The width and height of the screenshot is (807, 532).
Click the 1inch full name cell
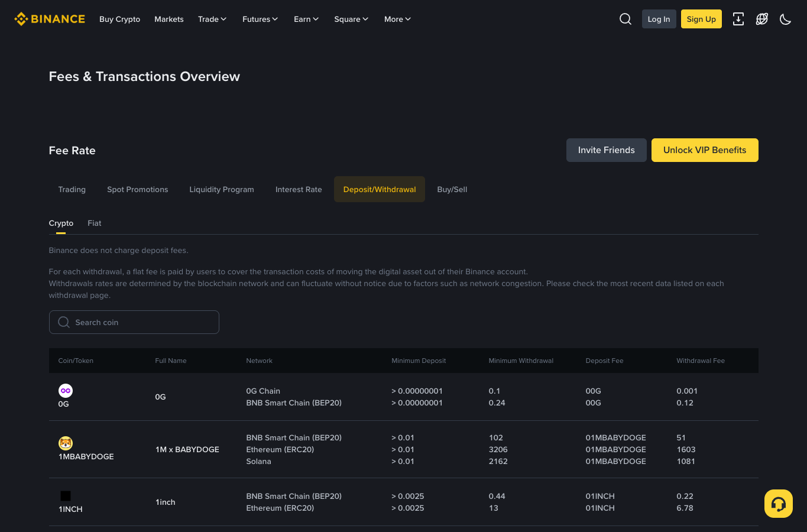[x=166, y=502]
